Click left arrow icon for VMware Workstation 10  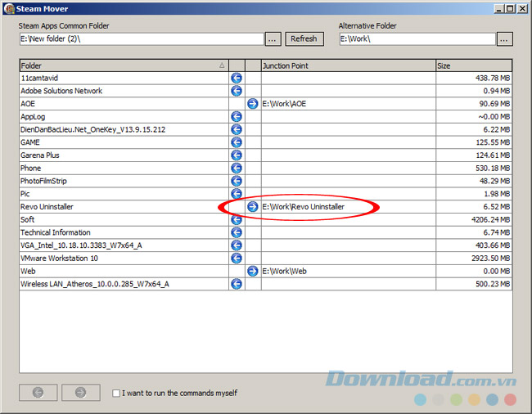point(237,258)
